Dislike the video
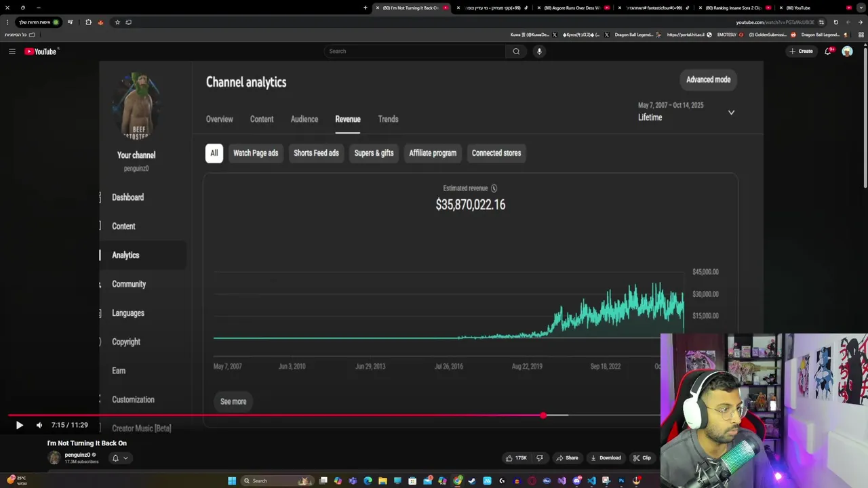This screenshot has width=868, height=488. pos(540,458)
